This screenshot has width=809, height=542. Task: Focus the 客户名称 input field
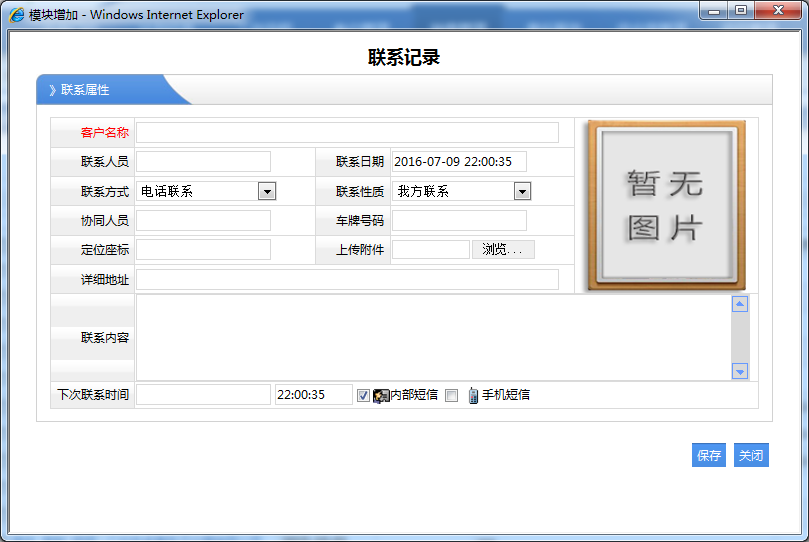coord(347,133)
